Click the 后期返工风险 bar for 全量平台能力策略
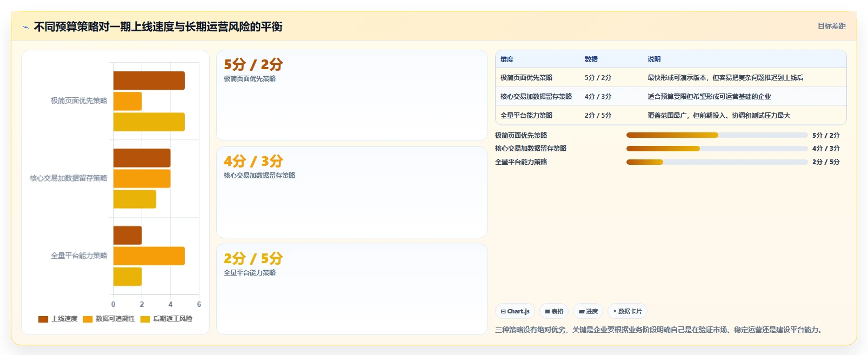868x355 pixels. (128, 276)
